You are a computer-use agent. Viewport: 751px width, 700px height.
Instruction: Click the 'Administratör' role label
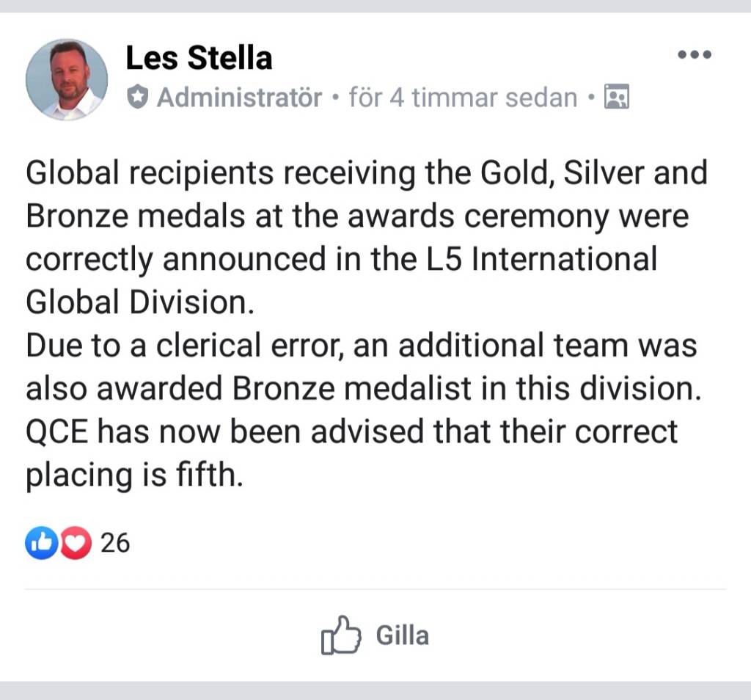click(240, 98)
